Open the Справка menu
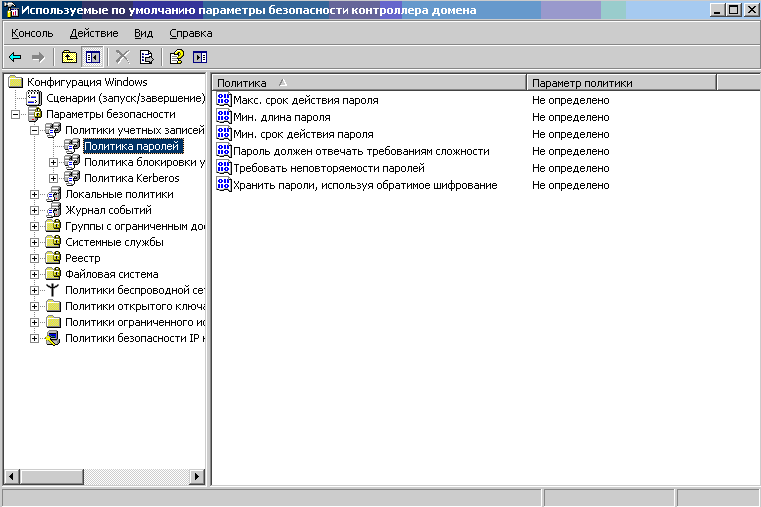The width and height of the screenshot is (761, 507). point(191,33)
